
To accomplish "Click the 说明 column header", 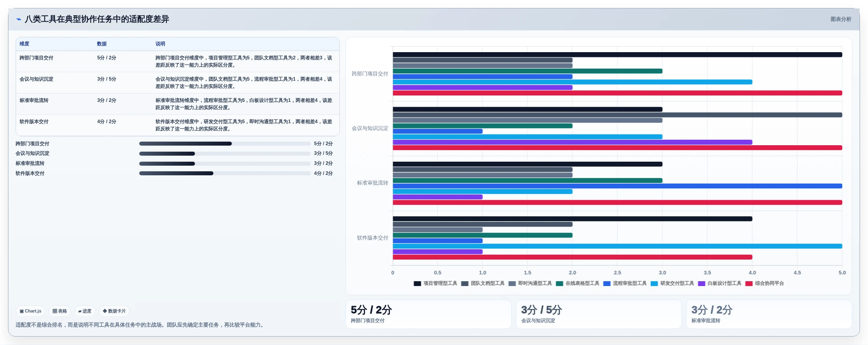I will (x=160, y=44).
